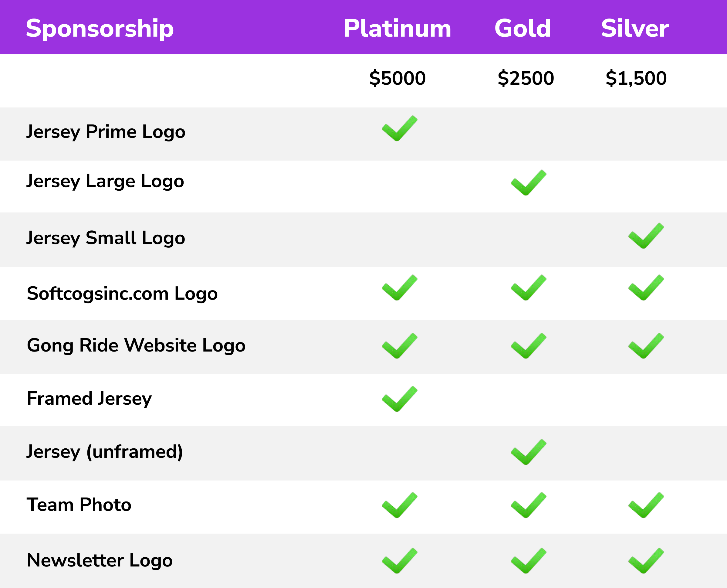Click the Sponsorship header title
The image size is (727, 588).
pos(100,29)
